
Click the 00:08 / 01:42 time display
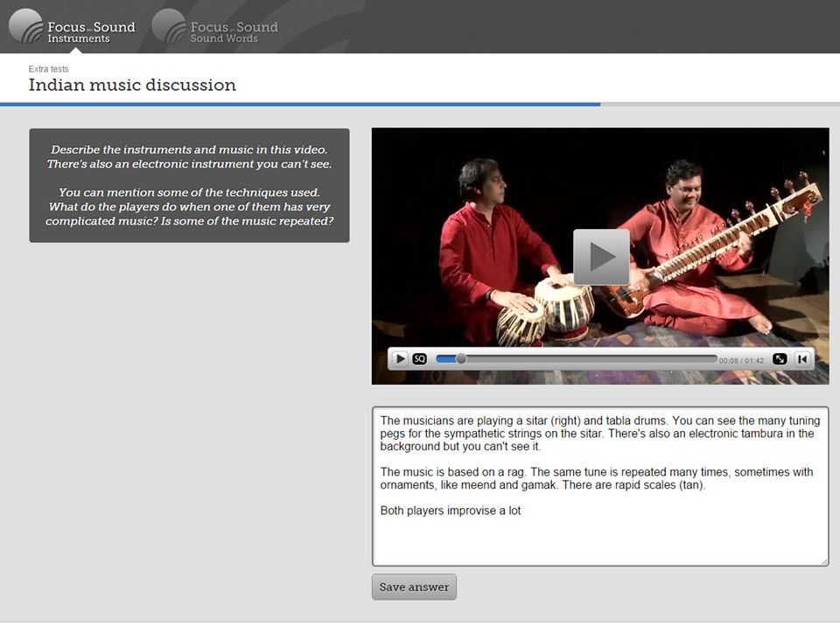741,360
